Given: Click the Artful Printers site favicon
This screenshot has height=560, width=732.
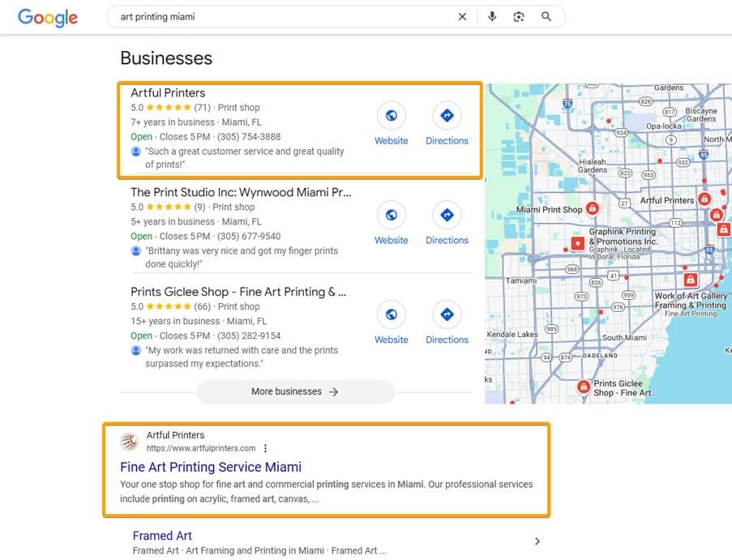Looking at the screenshot, I should pos(130,441).
